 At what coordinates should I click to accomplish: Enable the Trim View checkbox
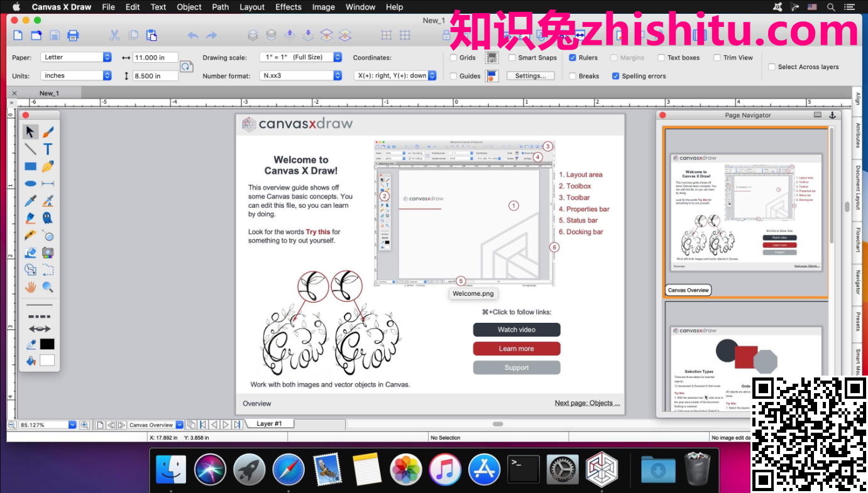717,58
